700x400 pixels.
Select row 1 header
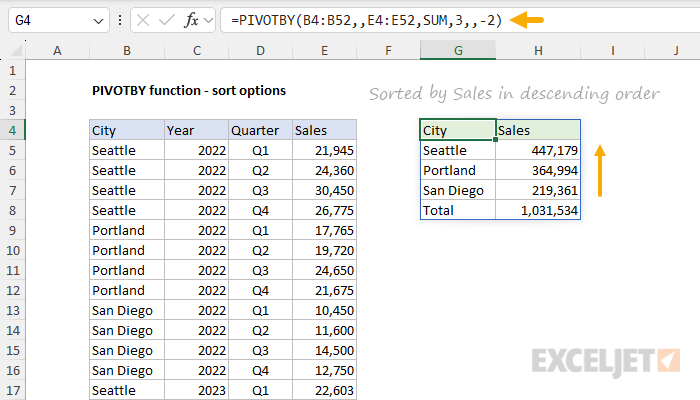tap(12, 71)
